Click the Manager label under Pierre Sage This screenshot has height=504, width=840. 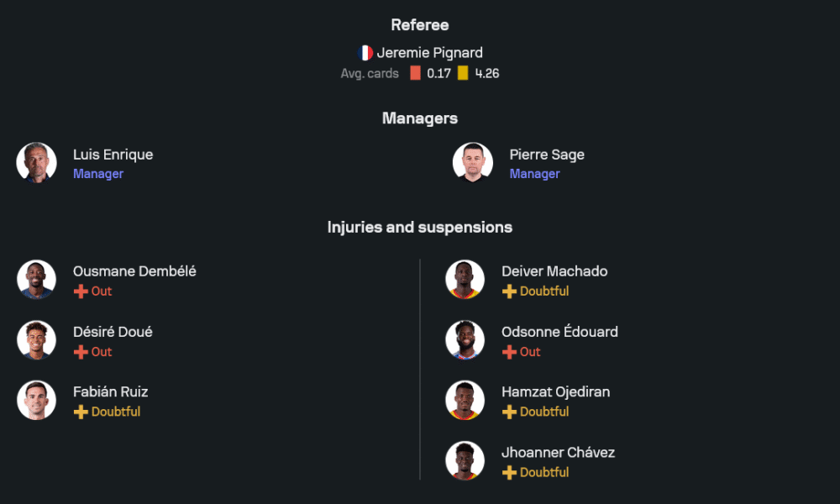[534, 174]
